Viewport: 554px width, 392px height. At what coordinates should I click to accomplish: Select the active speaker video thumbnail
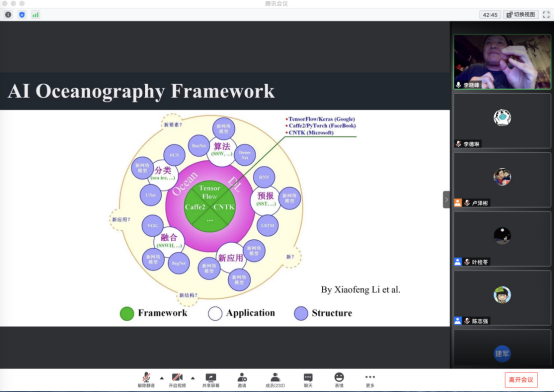point(502,62)
